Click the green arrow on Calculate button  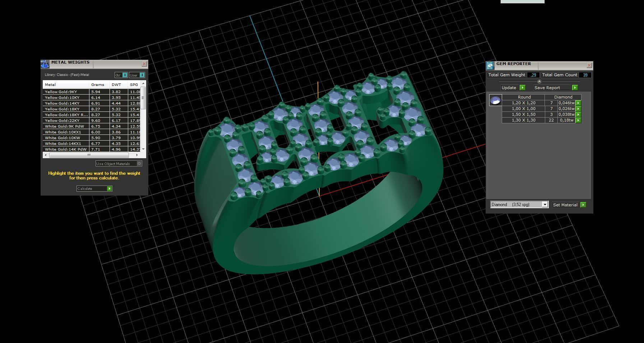click(x=110, y=189)
